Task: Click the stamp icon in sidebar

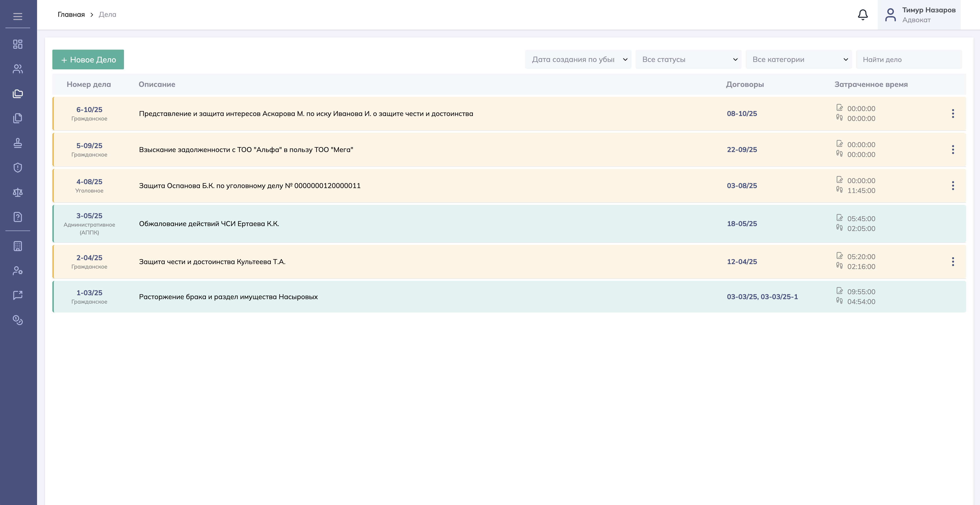Action: 18,143
